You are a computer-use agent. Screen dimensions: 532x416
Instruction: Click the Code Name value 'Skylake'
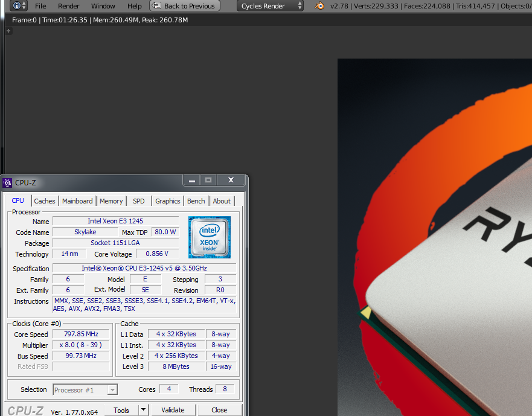point(85,232)
